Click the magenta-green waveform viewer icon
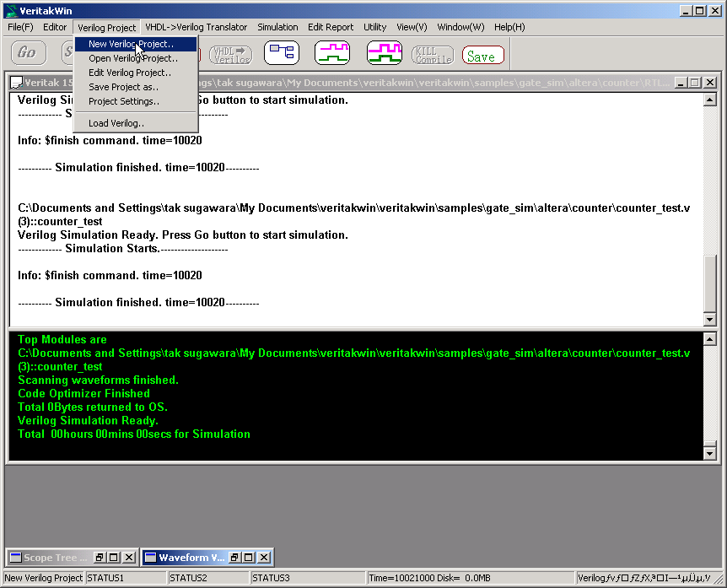The width and height of the screenshot is (727, 588). [332, 52]
